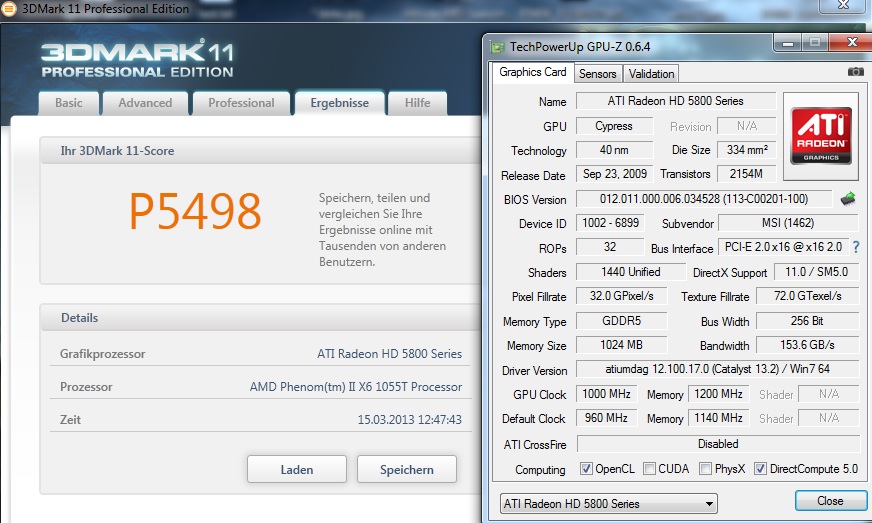Viewport: 872px width, 523px height.
Task: Click the Subvendor MSI (1462) field
Action: click(x=788, y=223)
